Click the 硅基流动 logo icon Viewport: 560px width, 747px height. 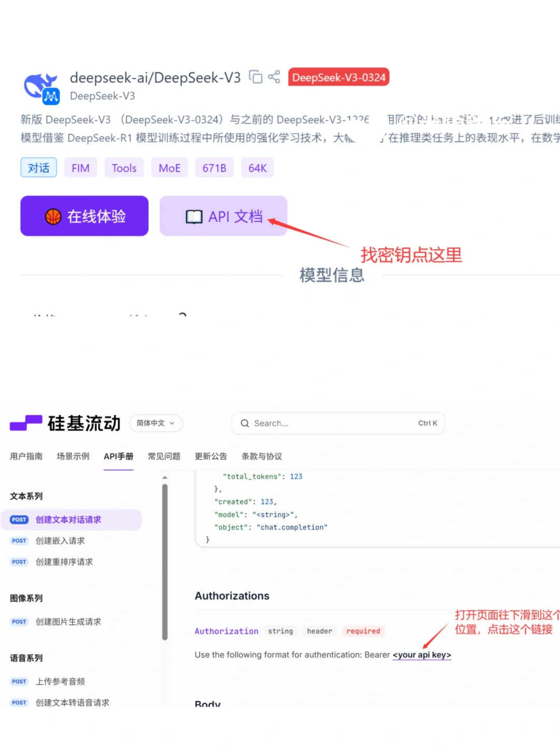26,423
